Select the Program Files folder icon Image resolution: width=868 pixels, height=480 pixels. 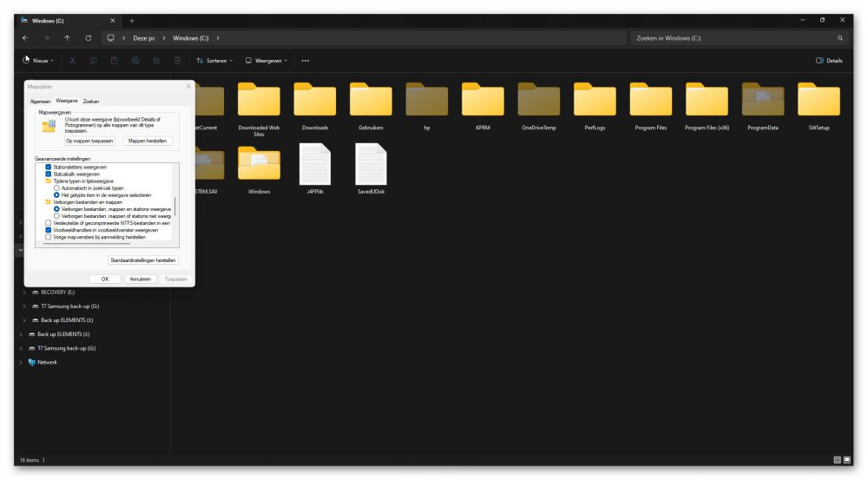click(650, 100)
